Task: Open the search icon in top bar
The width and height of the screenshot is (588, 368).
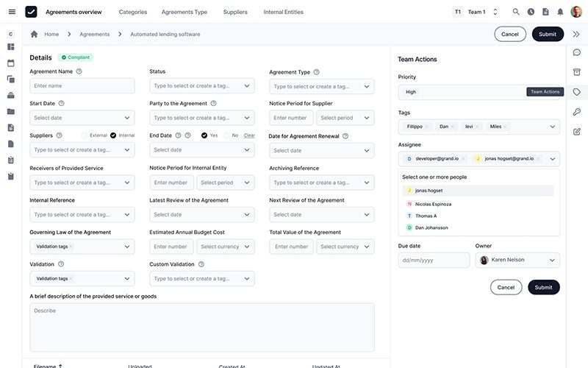Action: (516, 12)
